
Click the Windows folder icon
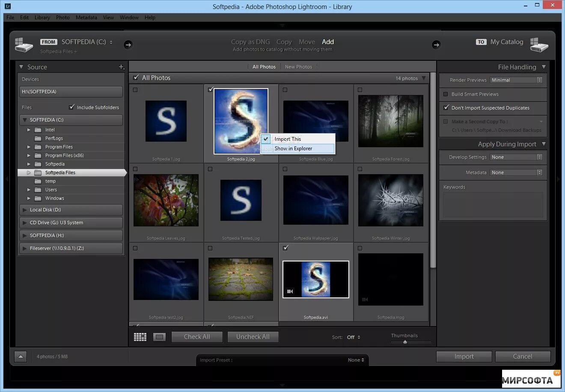(38, 198)
